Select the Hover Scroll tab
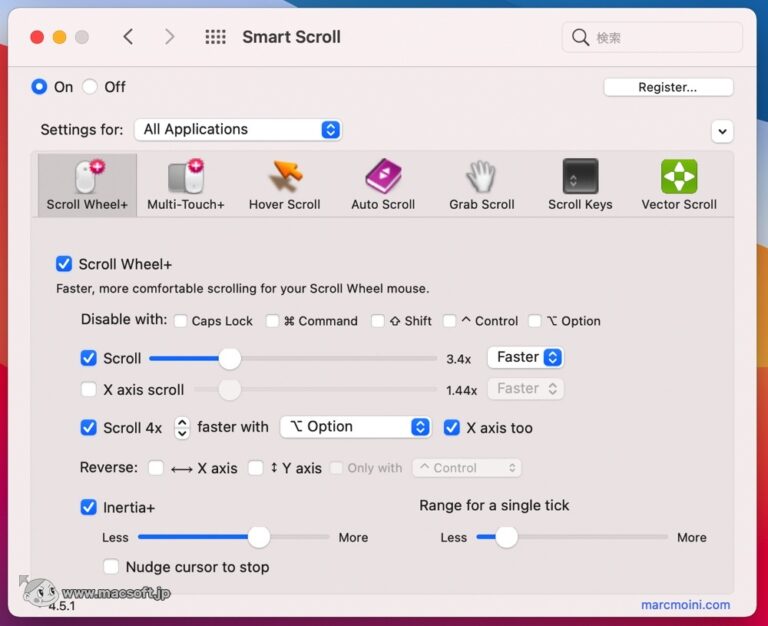Image resolution: width=768 pixels, height=626 pixels. pyautogui.click(x=285, y=185)
